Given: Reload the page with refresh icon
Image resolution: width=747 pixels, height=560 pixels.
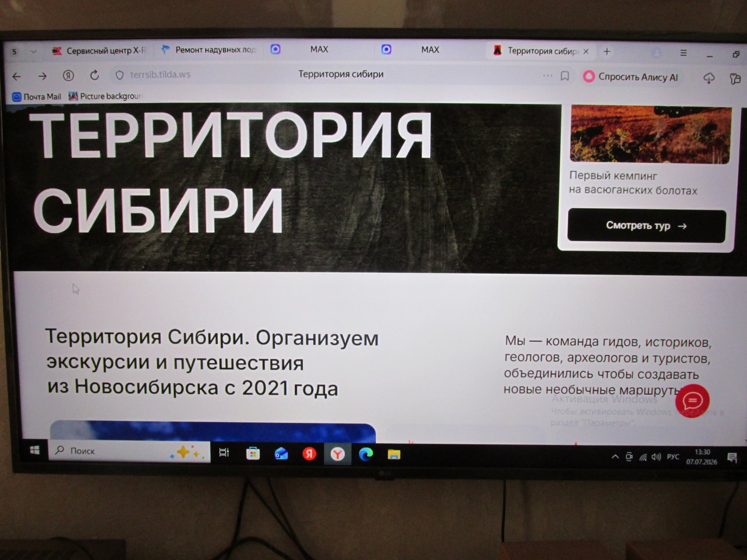Looking at the screenshot, I should click(94, 76).
